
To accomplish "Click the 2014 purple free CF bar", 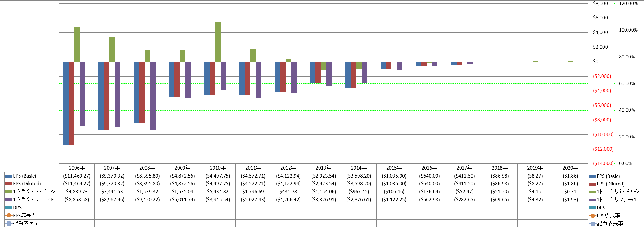I will (x=364, y=72).
